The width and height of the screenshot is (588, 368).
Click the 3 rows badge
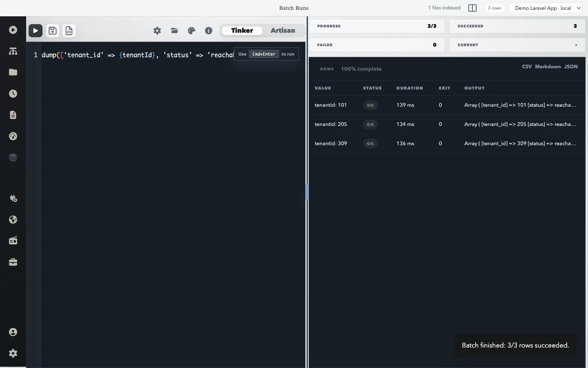tap(494, 8)
